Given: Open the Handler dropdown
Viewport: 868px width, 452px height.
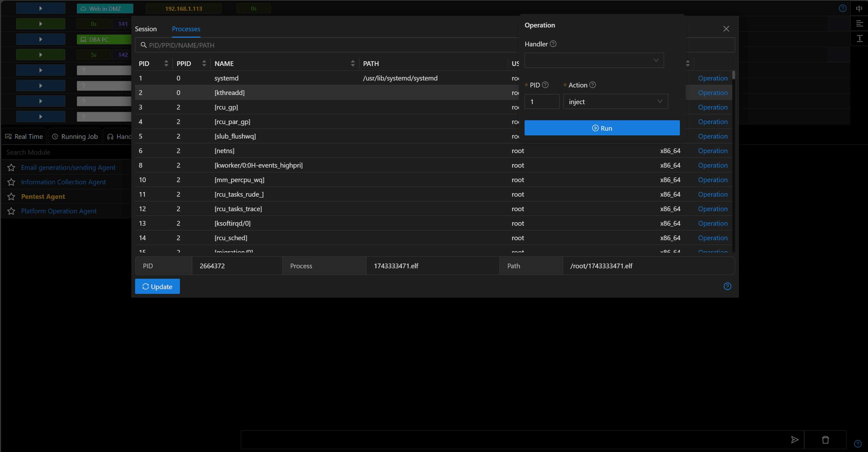Looking at the screenshot, I should click(594, 60).
